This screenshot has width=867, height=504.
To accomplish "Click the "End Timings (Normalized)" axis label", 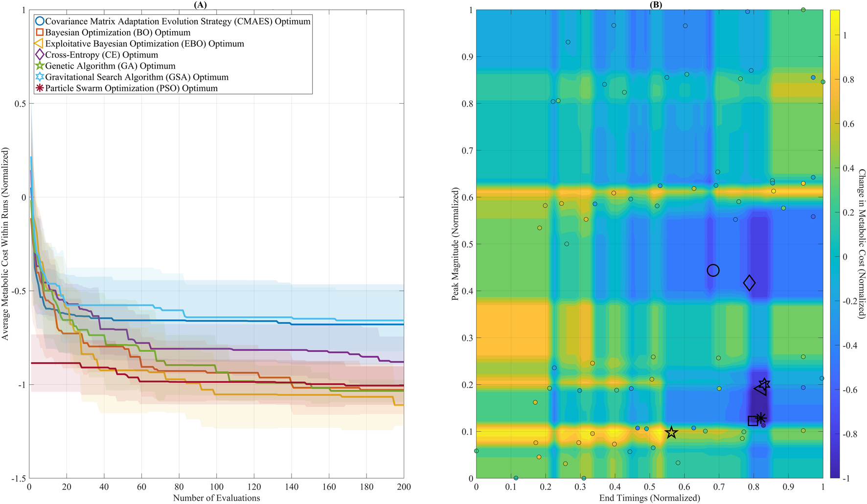I will [x=649, y=498].
